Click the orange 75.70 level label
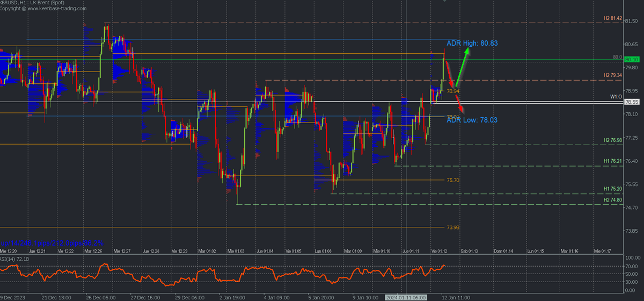The image size is (644, 301). click(453, 181)
